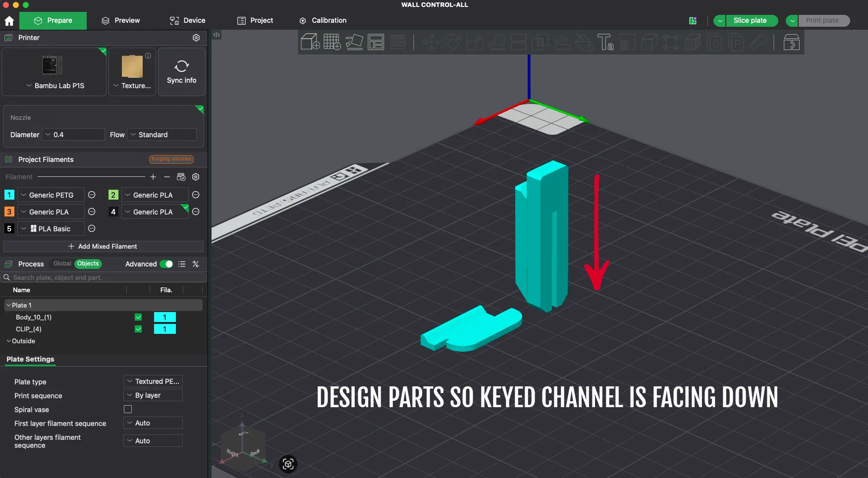Click filament 3 orange color swatch

click(x=9, y=212)
